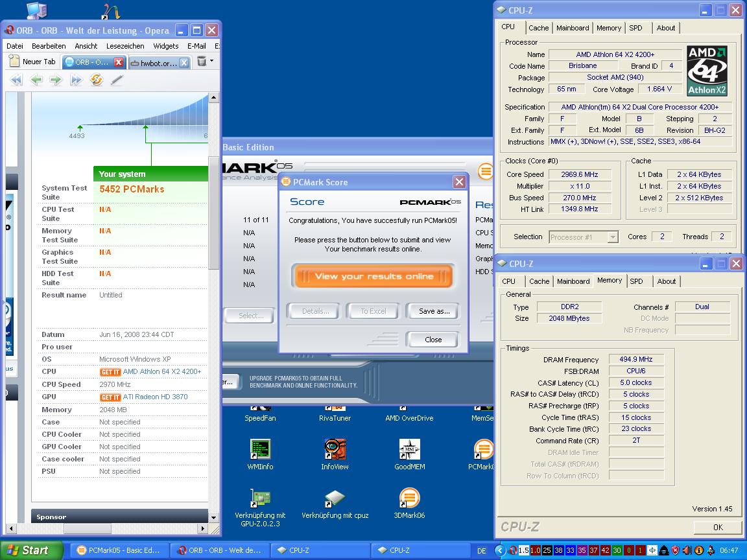Open the Ansicht menu in Opera
Image resolution: width=747 pixels, height=560 pixels.
(86, 46)
